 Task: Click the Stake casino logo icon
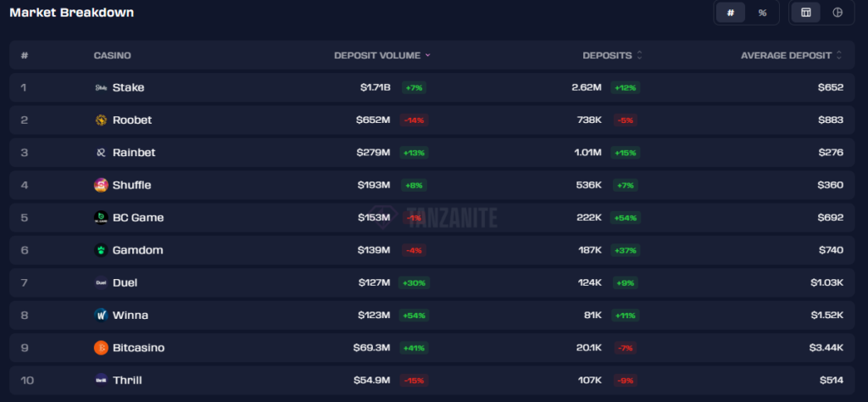coord(101,87)
